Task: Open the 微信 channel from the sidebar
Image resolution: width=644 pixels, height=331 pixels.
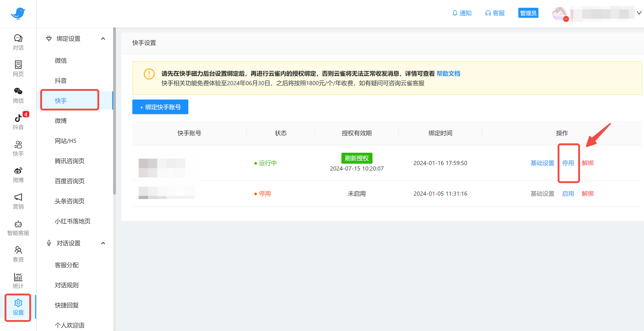Action: click(18, 96)
